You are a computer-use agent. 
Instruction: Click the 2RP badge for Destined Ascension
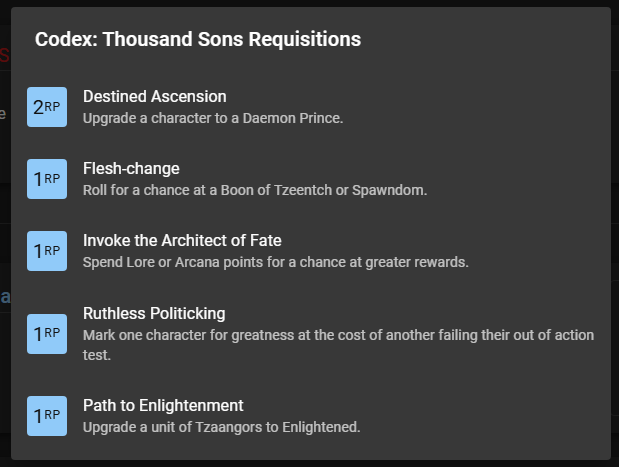coord(47,107)
